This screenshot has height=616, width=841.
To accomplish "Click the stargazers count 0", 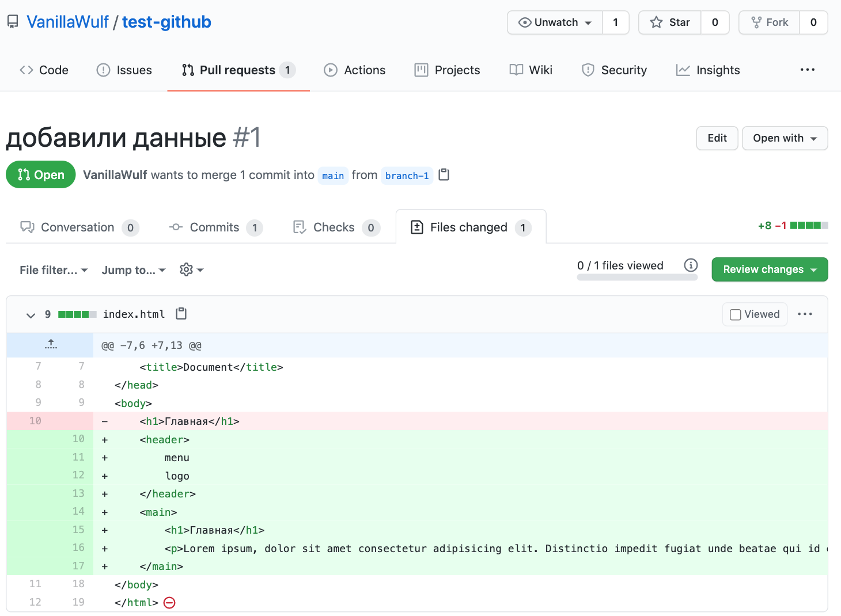I will click(x=715, y=22).
